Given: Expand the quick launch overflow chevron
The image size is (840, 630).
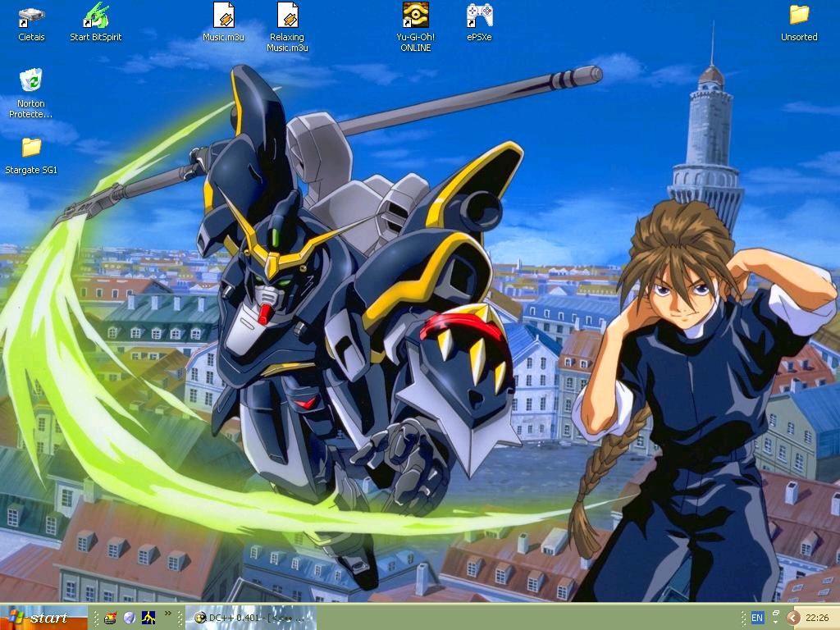Looking at the screenshot, I should (167, 613).
